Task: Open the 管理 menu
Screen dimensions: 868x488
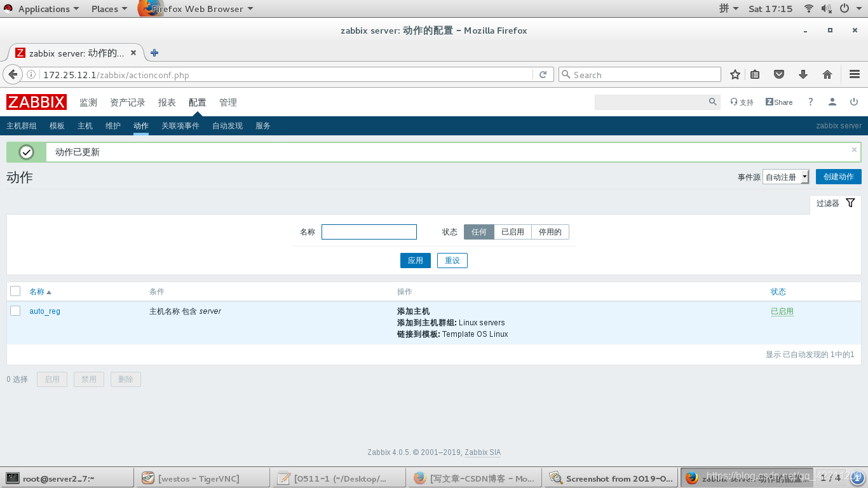Action: (228, 102)
